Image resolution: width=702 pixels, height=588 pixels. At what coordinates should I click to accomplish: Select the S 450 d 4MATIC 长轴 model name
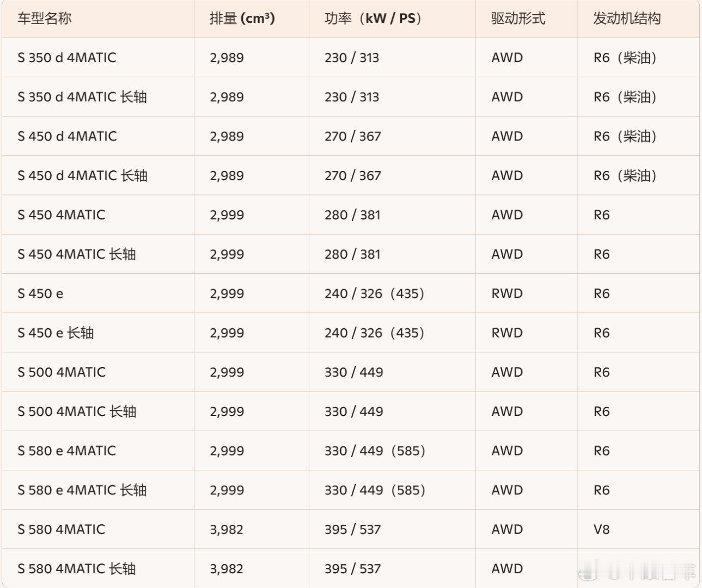tap(82, 175)
